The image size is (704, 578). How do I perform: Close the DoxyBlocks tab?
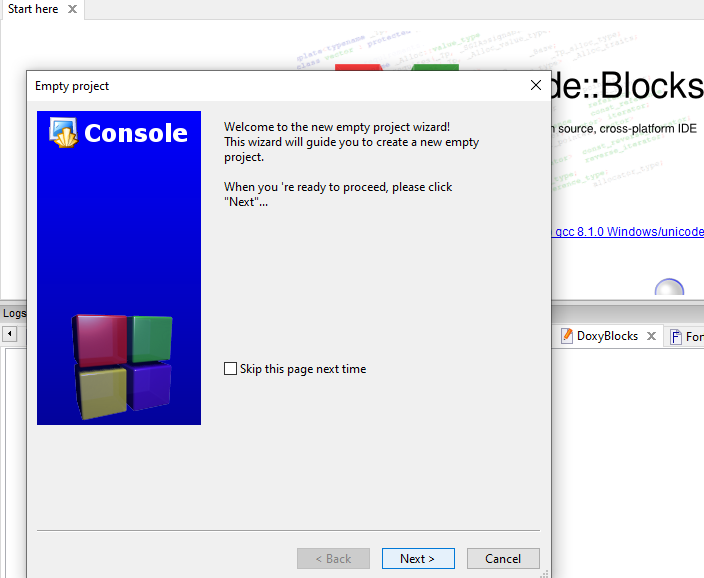651,336
